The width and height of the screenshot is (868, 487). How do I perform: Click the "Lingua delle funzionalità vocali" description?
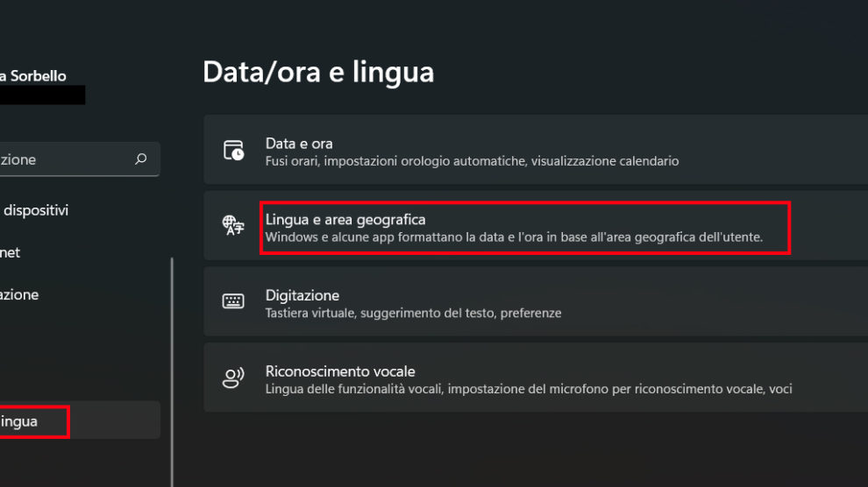coord(529,389)
